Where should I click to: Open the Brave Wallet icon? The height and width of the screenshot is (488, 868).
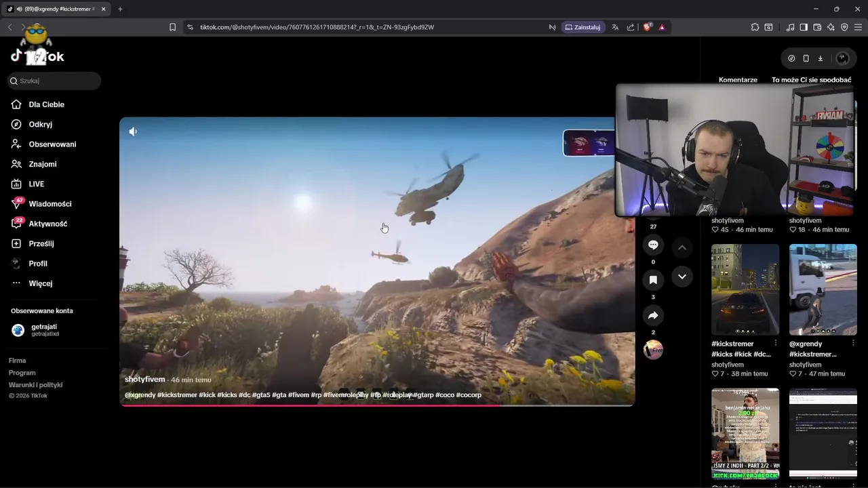[817, 27]
